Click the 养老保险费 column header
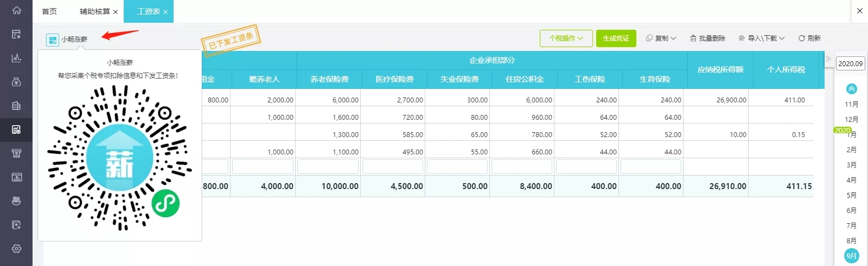The width and height of the screenshot is (868, 266). (x=329, y=79)
